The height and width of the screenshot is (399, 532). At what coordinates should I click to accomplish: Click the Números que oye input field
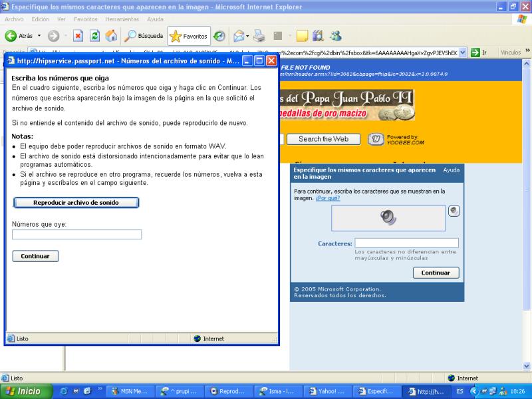pos(76,235)
